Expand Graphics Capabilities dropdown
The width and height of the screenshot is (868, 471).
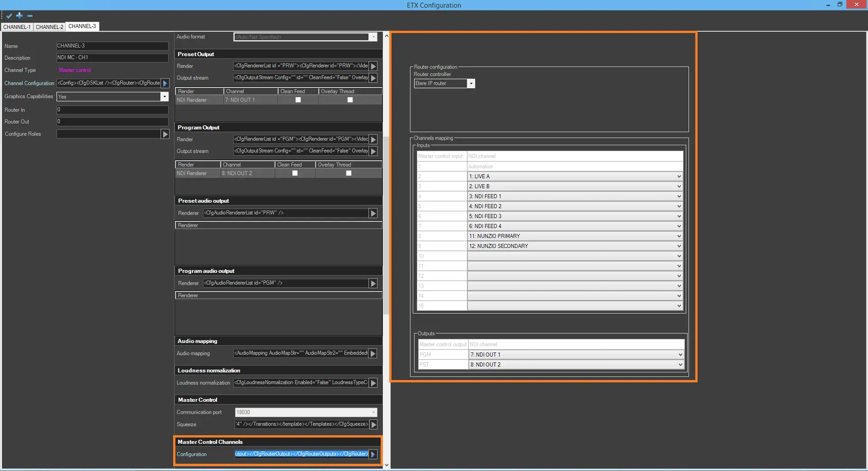pyautogui.click(x=165, y=97)
